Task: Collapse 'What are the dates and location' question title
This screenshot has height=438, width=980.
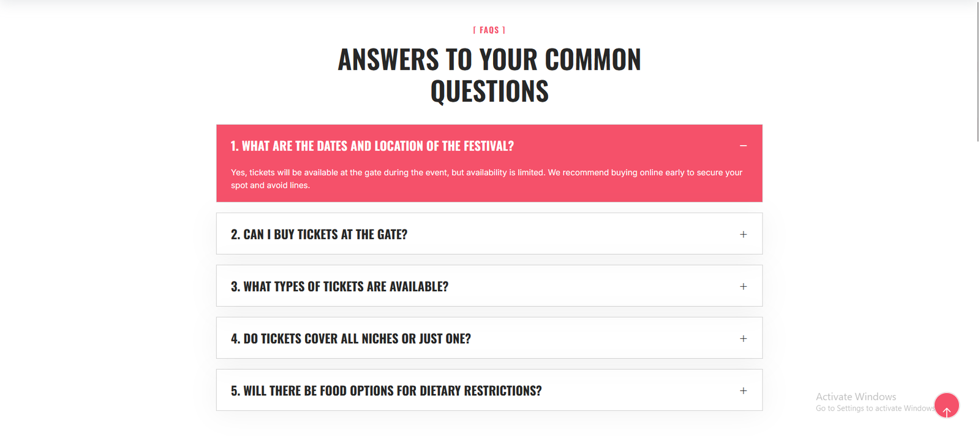Action: pos(372,146)
